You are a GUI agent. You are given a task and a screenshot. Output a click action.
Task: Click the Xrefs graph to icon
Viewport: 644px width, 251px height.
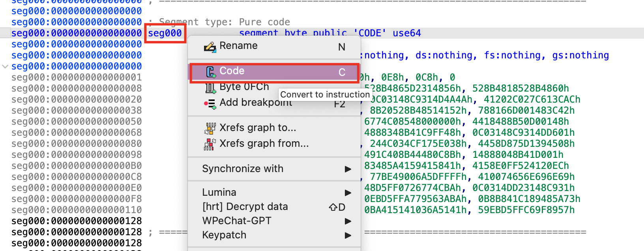[210, 128]
